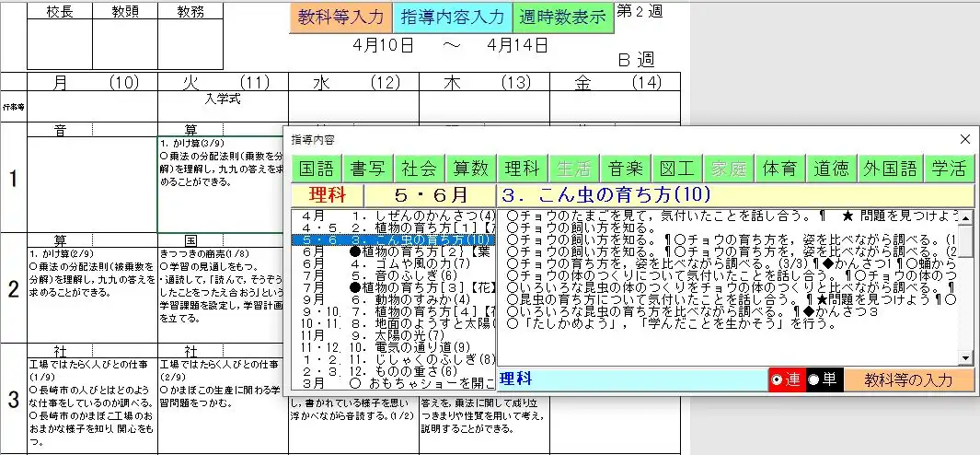This screenshot has height=455, width=980.
Task: Select the 国語 subject tab
Action: pos(317,169)
